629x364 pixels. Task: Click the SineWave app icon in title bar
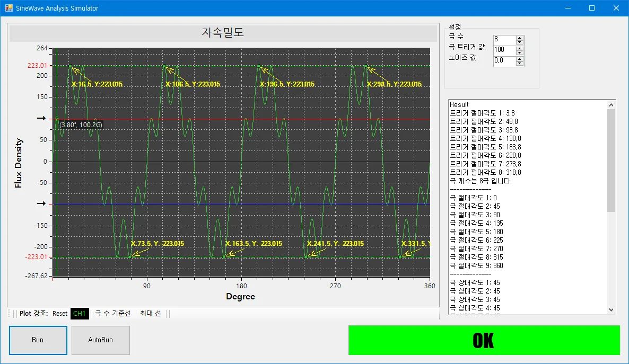click(9, 8)
